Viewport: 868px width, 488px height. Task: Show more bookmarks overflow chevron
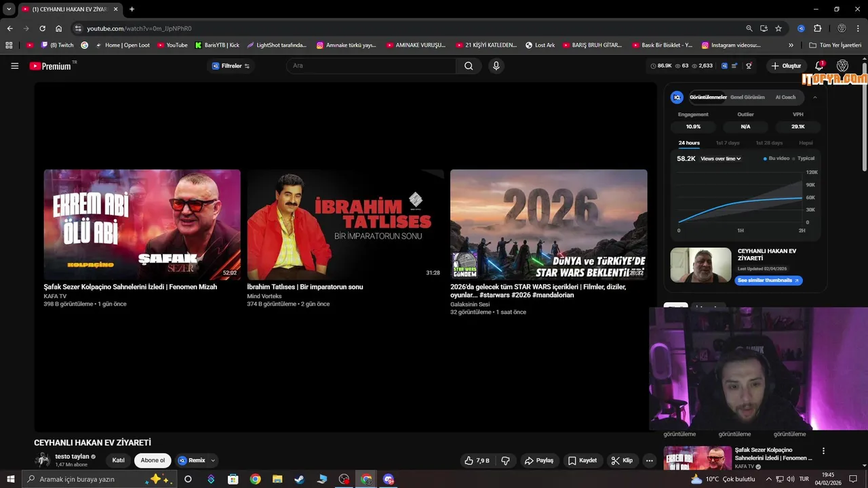791,45
